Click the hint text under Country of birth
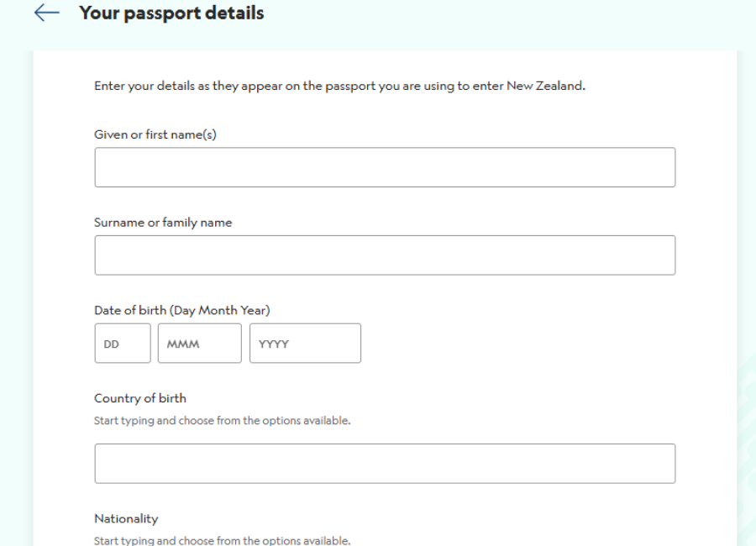 pyautogui.click(x=222, y=421)
